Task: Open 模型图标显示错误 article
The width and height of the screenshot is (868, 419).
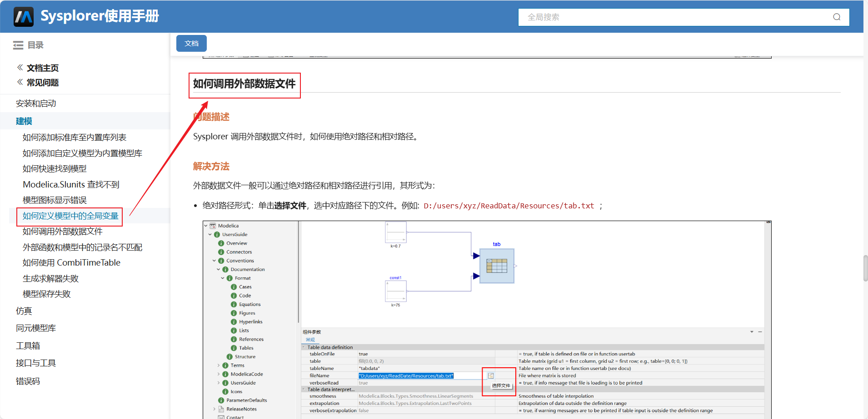Action: click(55, 200)
